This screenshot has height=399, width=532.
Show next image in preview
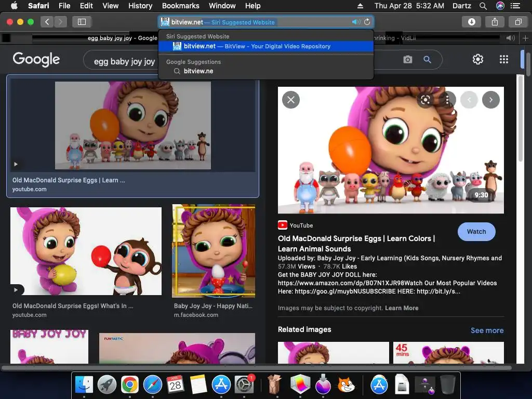pyautogui.click(x=490, y=100)
